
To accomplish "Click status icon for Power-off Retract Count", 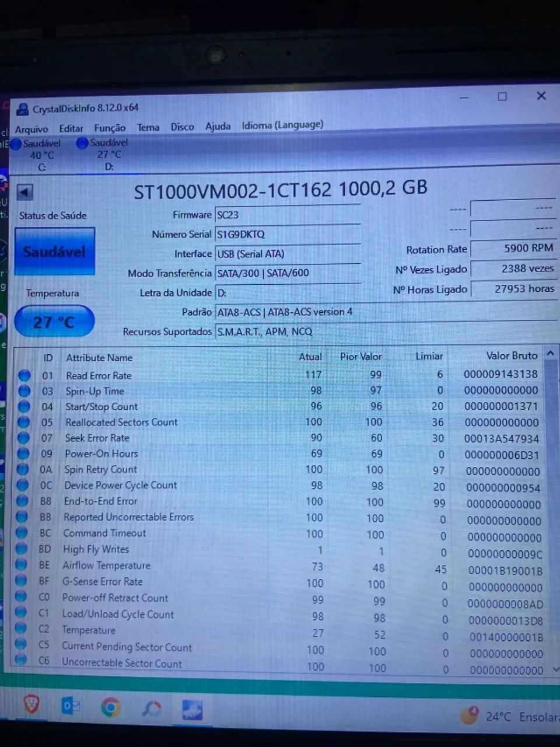I will click(21, 596).
